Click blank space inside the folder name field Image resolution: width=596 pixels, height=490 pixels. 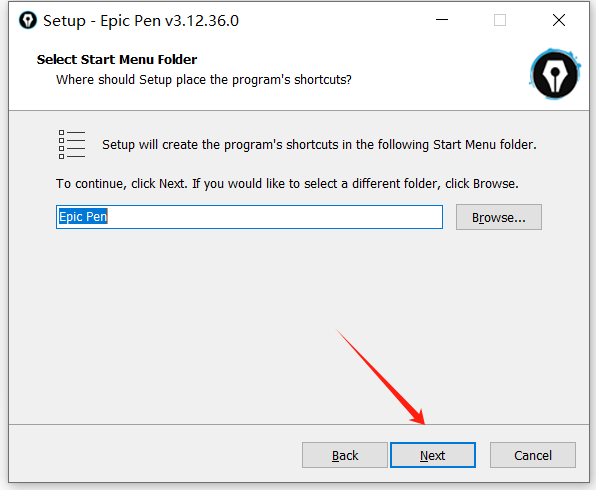point(274,217)
